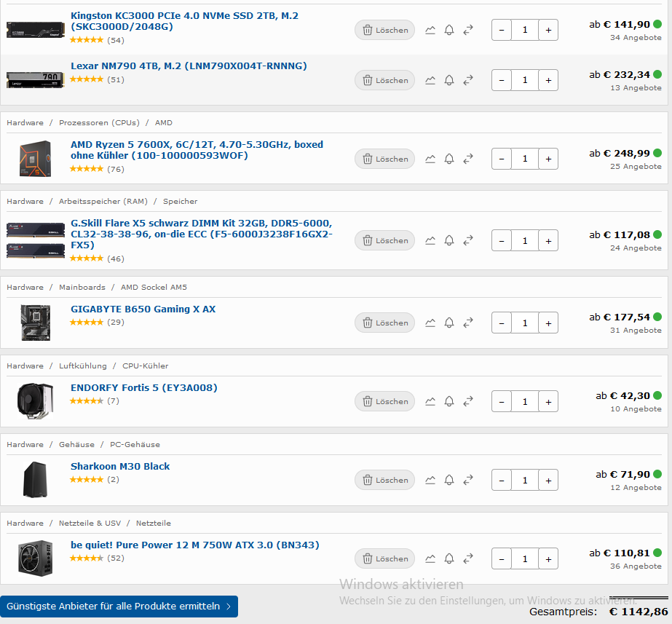The image size is (672, 624).
Task: Increase quantity of Kingston KC3000 SSD
Action: point(548,30)
